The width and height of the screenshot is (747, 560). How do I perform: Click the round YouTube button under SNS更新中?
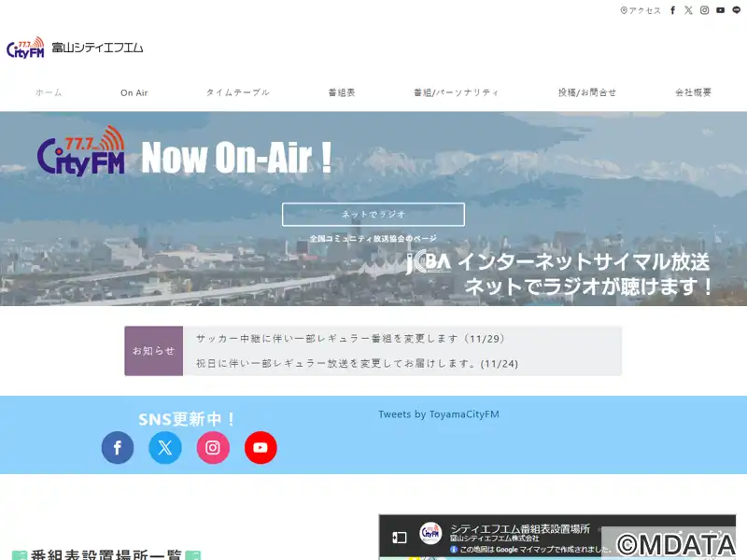[261, 448]
